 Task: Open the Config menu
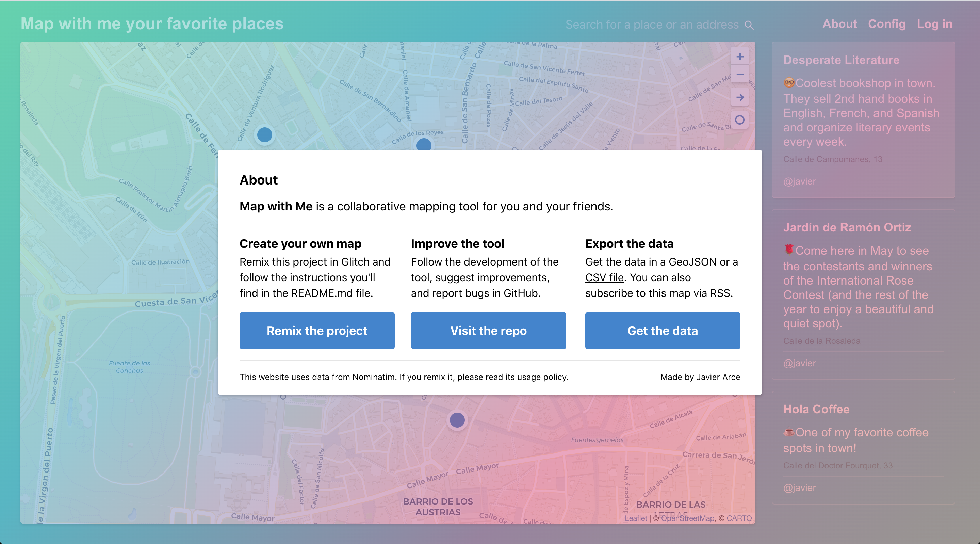coord(887,23)
